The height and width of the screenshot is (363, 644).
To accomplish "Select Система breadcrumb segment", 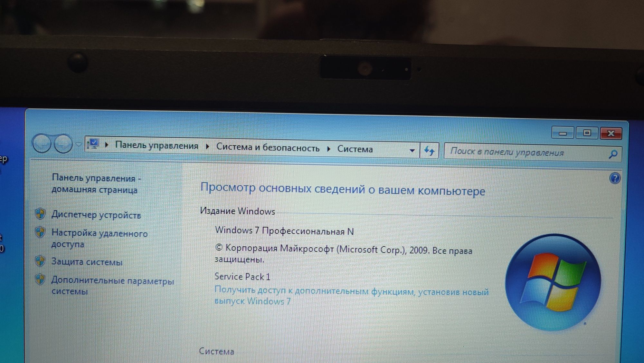I will tap(355, 149).
